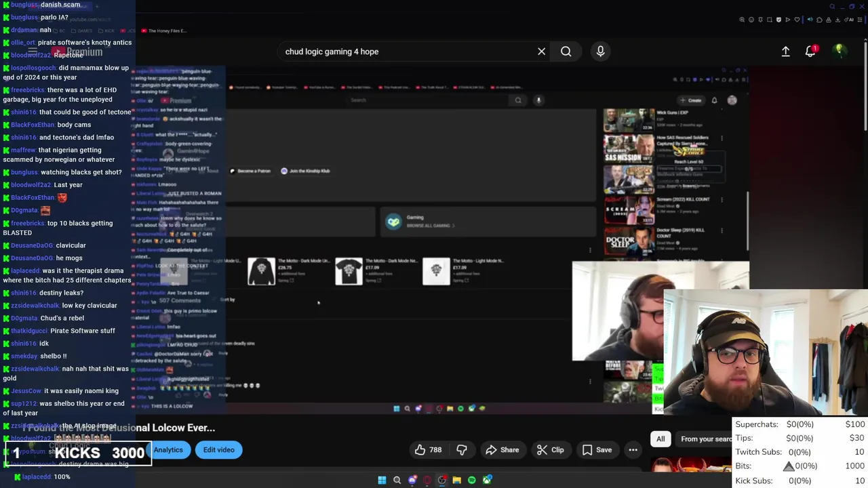Open the browser easy setup sliders icon

[859, 20]
